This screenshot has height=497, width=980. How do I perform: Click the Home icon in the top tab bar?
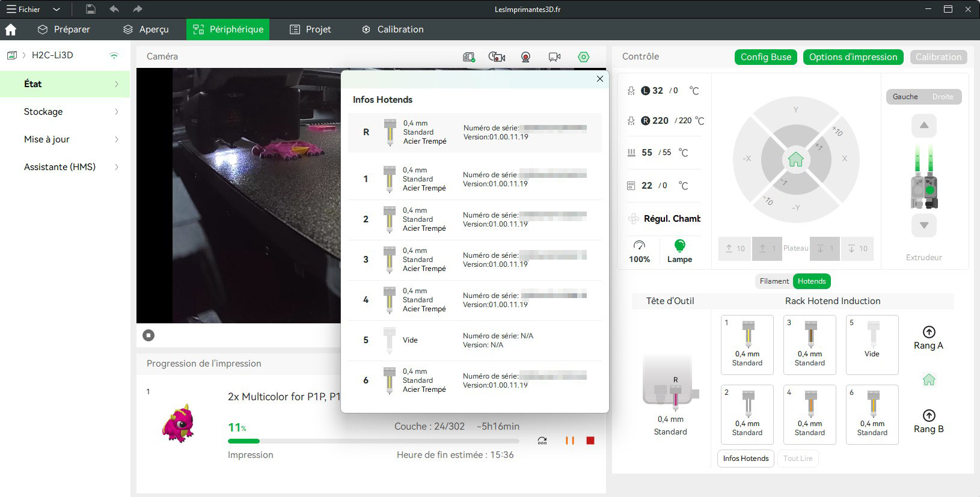(x=11, y=29)
